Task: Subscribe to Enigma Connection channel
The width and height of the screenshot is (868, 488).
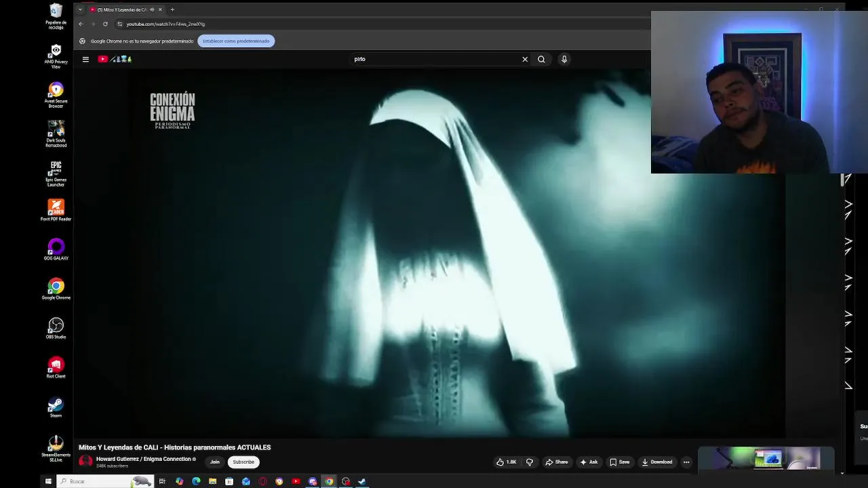Action: pos(243,462)
